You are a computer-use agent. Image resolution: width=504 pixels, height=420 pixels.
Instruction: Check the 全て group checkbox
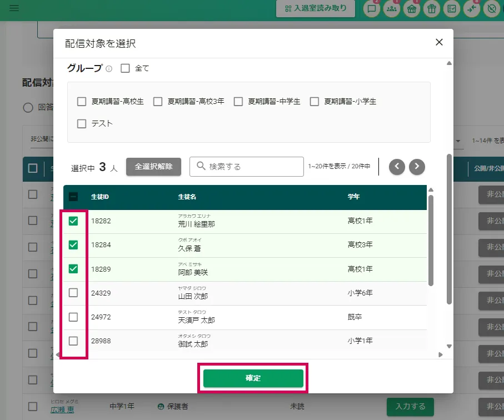pyautogui.click(x=125, y=68)
